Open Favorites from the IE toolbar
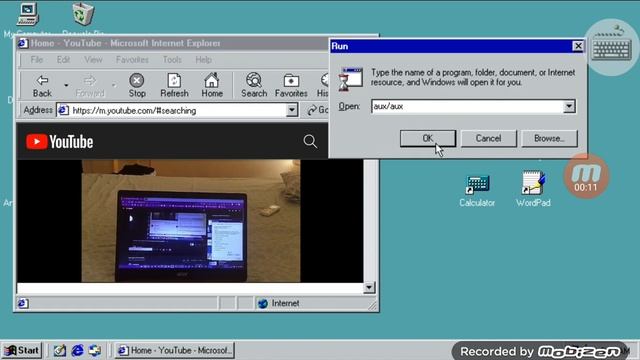Viewport: 640px width, 360px height. 291,86
